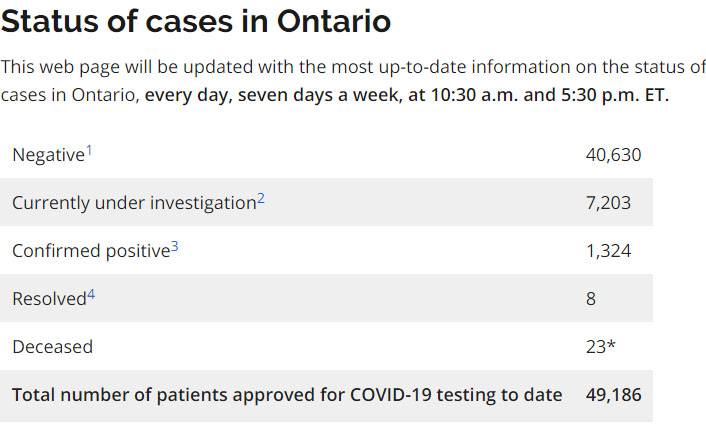Select the Confirmed positive label
This screenshot has width=706, height=424.
[91, 251]
